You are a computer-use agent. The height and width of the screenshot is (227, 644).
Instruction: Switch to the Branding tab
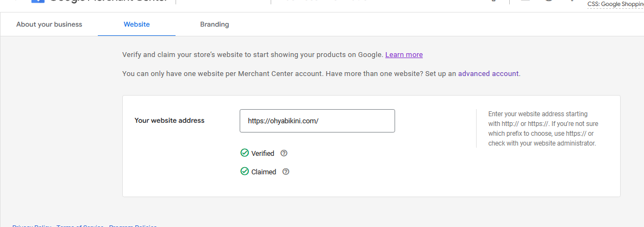click(x=214, y=24)
